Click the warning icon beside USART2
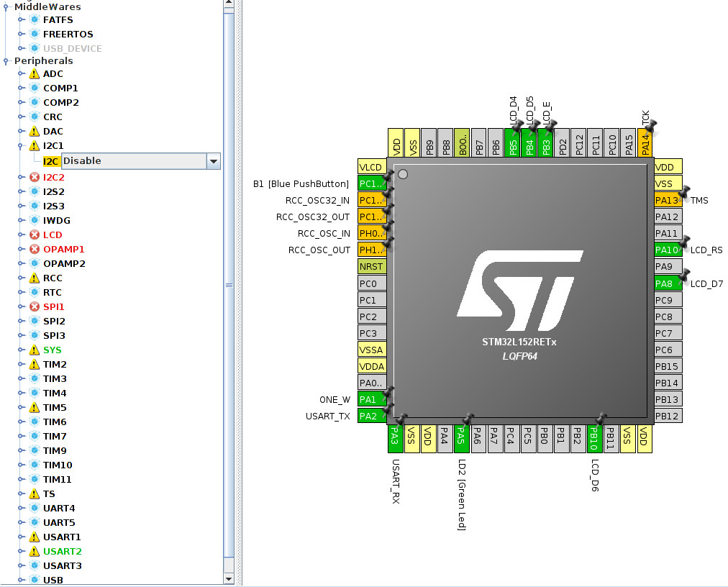Viewport: 728px width, 587px height. pos(34,552)
